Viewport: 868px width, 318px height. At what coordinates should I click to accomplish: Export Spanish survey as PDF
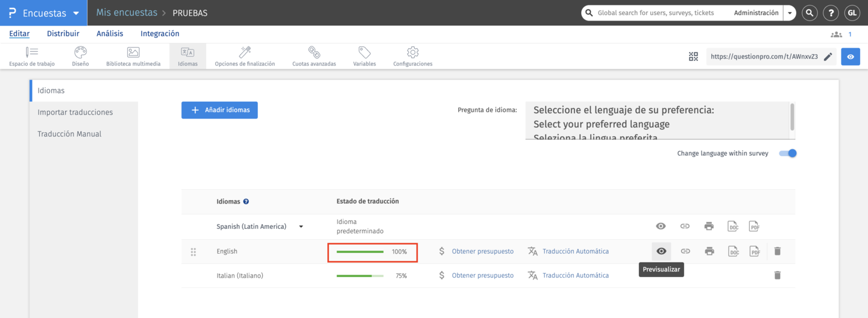[x=754, y=226]
